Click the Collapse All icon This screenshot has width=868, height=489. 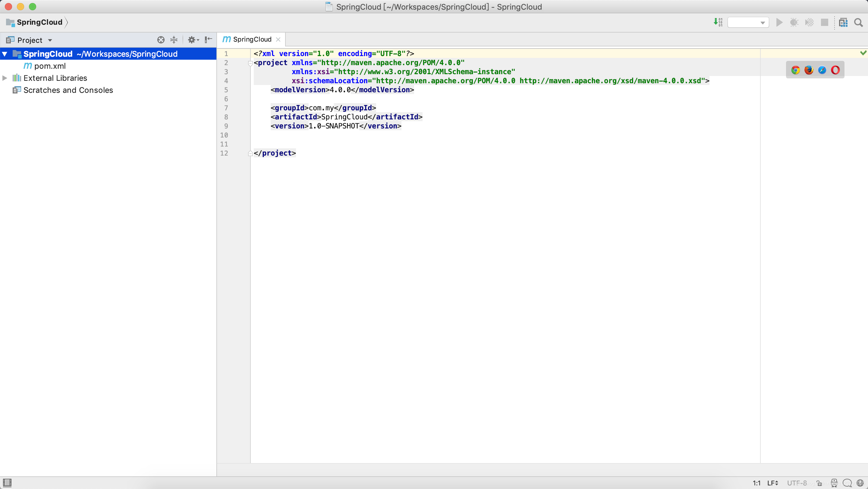click(x=174, y=40)
